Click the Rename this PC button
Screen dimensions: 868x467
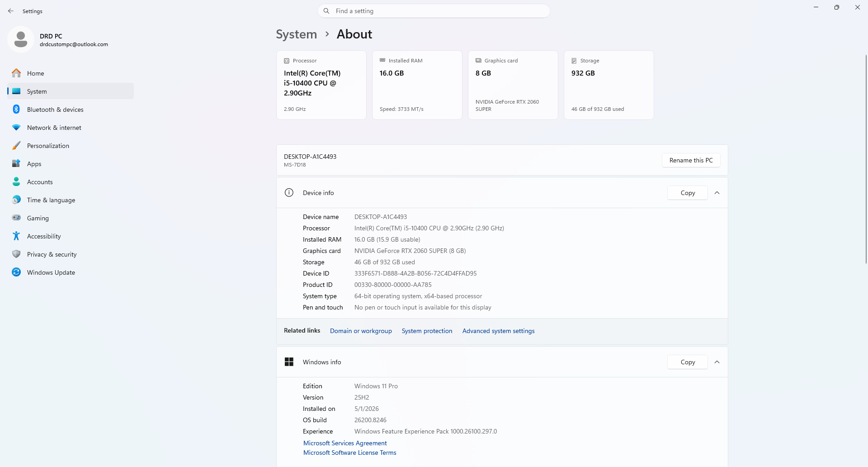tap(691, 160)
